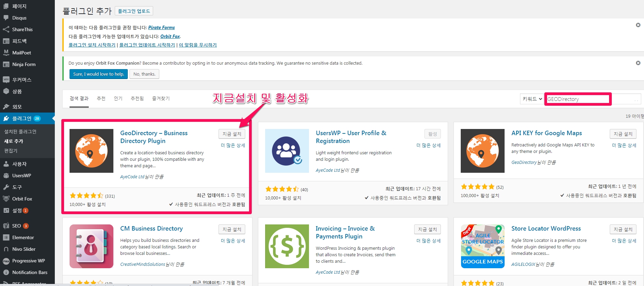Click API KEY for Google Maps thumbnail
This screenshot has width=644, height=286.
(x=483, y=151)
